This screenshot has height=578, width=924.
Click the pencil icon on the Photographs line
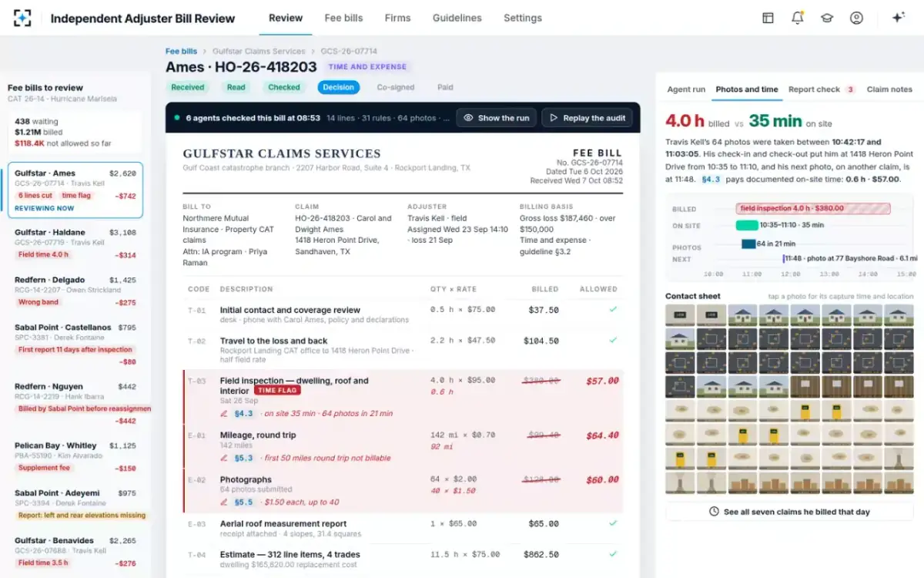(224, 502)
